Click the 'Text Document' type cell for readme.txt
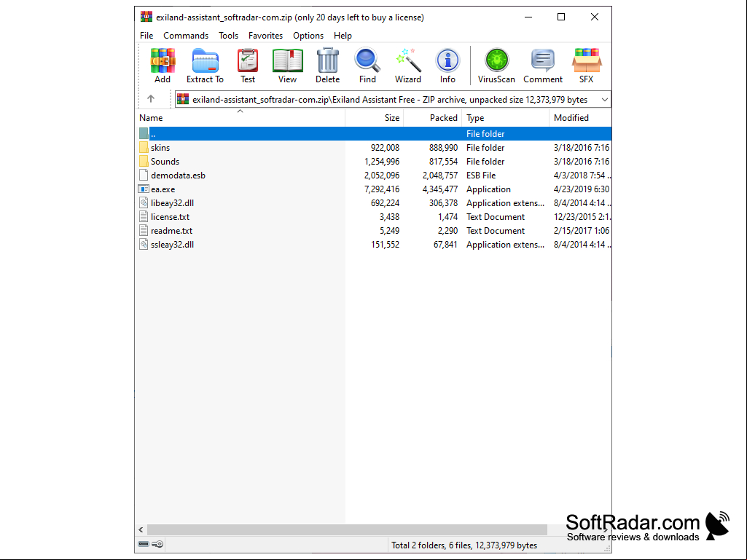 496,230
